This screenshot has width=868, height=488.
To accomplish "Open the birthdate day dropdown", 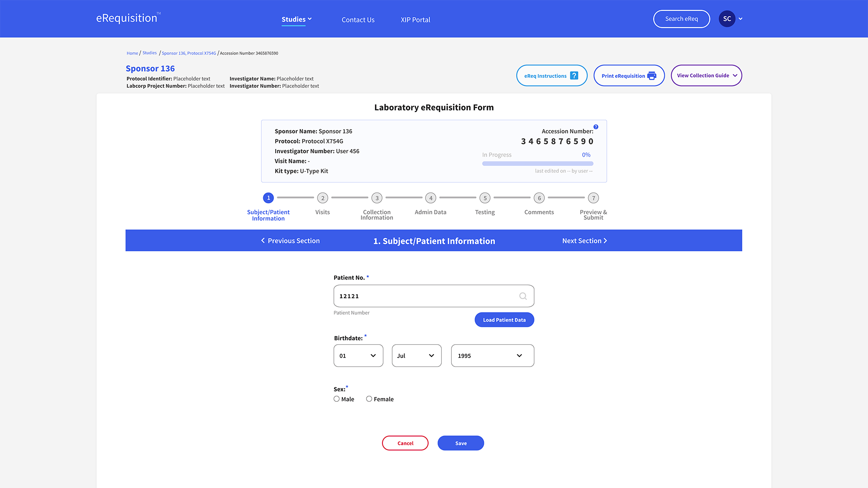I will coord(359,356).
